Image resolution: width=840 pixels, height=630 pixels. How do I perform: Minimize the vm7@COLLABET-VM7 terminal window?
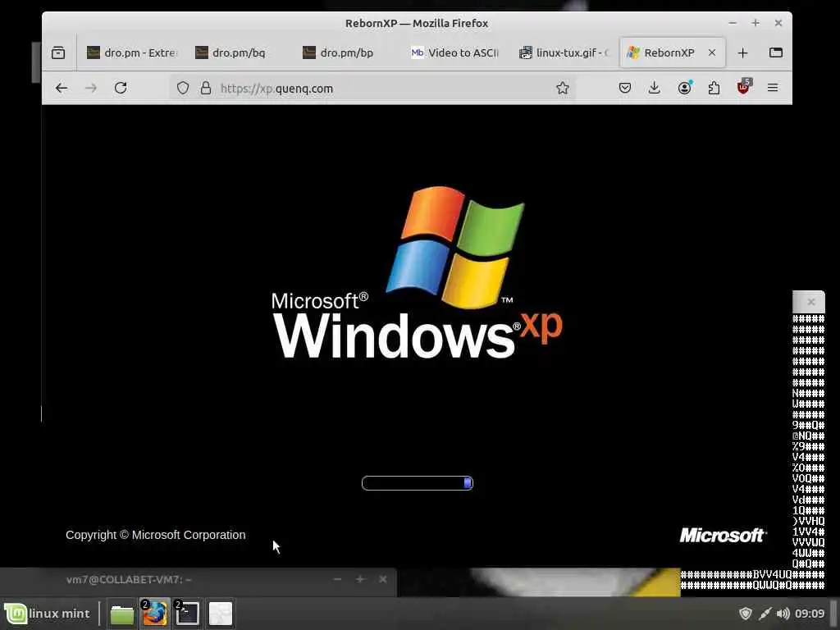337,579
